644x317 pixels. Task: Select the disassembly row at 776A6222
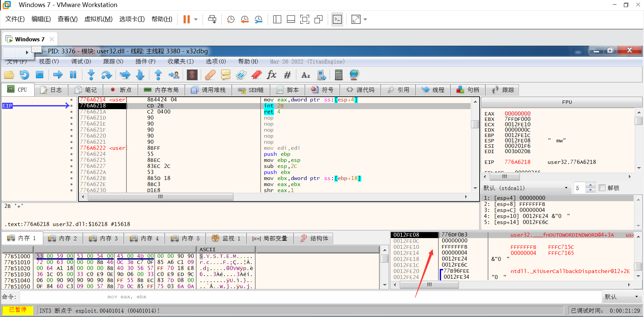pyautogui.click(x=274, y=148)
